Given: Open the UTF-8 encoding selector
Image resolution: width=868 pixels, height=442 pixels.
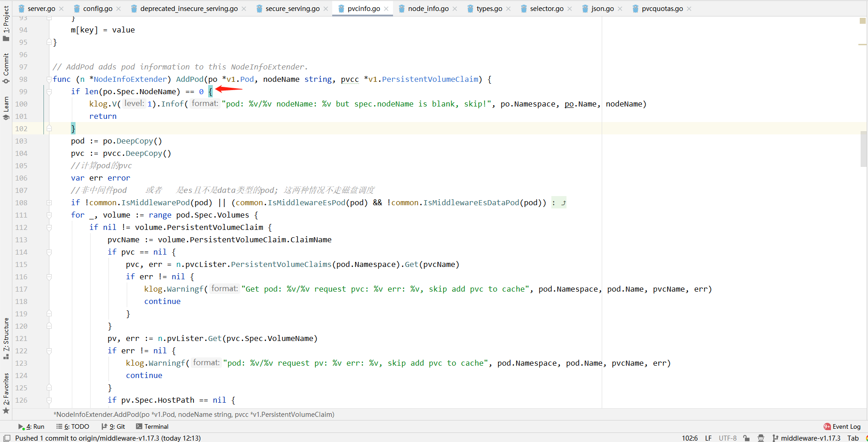Looking at the screenshot, I should [x=728, y=438].
